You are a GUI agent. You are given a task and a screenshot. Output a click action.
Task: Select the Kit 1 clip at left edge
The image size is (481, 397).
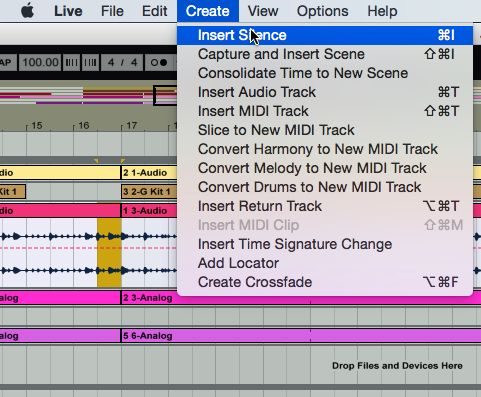click(x=13, y=192)
